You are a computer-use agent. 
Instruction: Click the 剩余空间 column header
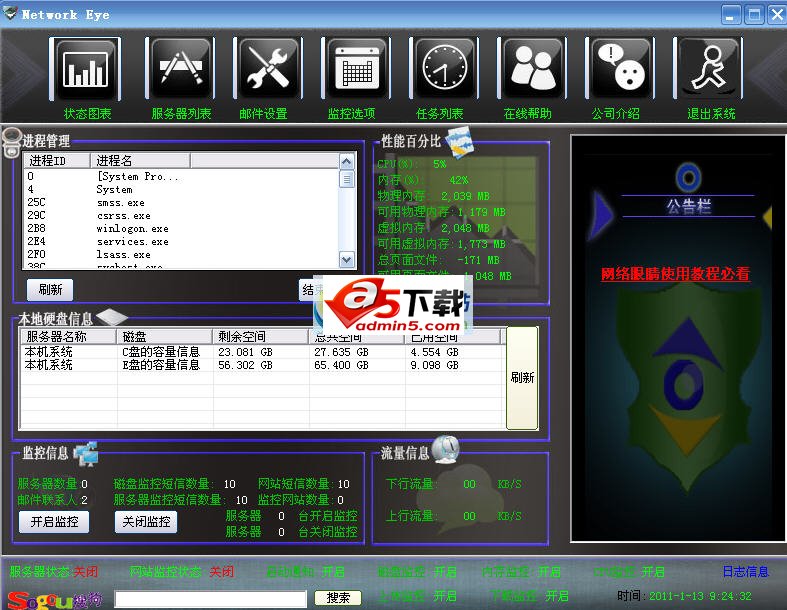[x=261, y=336]
